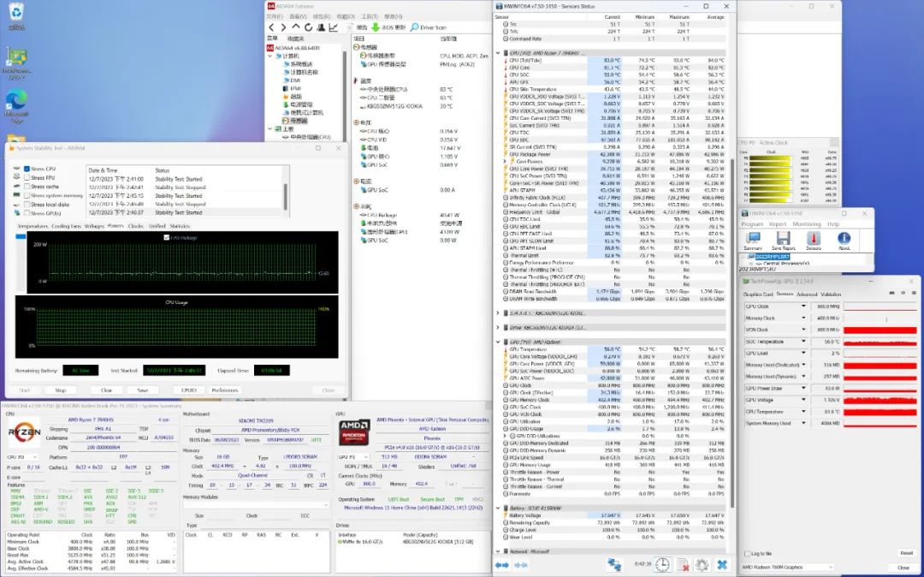
Task: Click the Reset button in GPU-Z
Action: click(906, 553)
